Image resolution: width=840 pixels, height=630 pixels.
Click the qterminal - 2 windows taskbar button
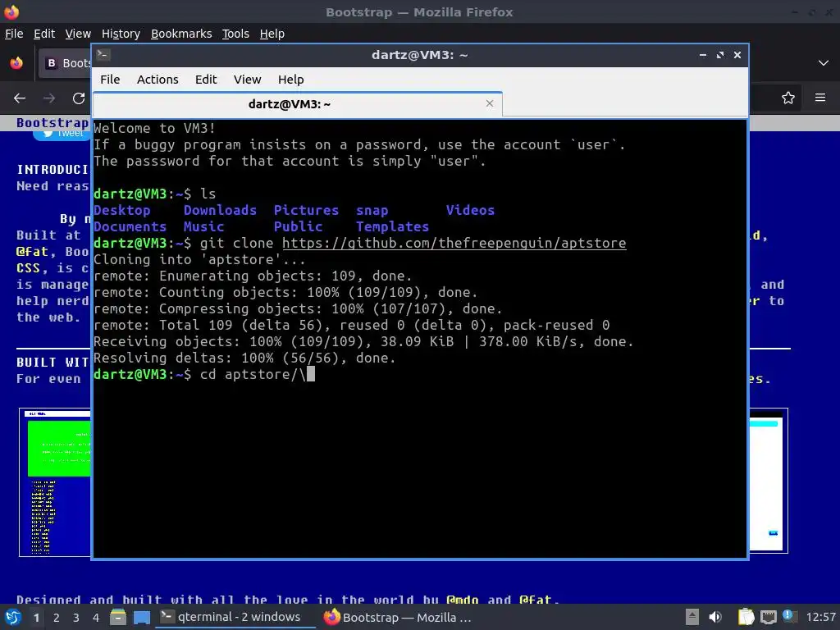pyautogui.click(x=235, y=617)
